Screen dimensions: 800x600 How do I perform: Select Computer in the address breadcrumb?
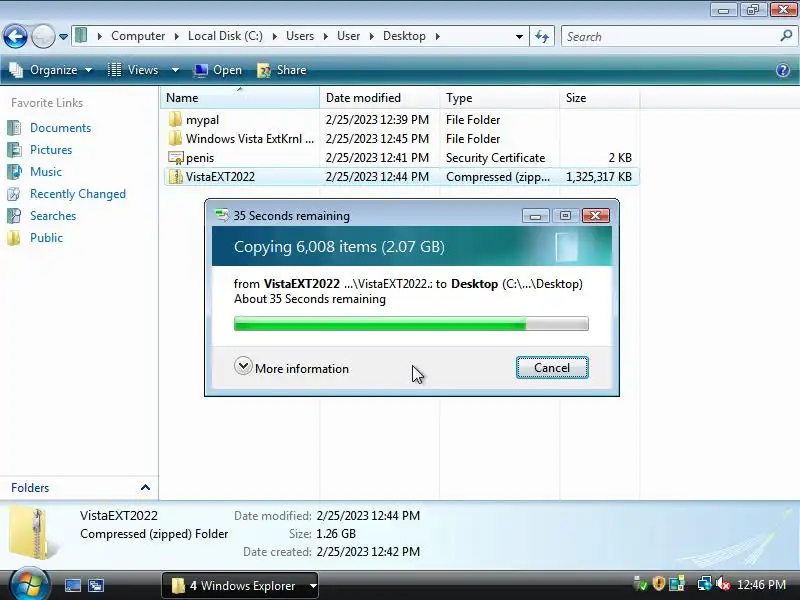coord(138,36)
